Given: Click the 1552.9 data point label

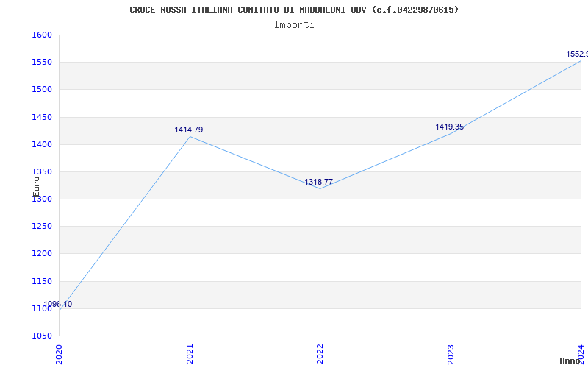Looking at the screenshot, I should point(577,54).
